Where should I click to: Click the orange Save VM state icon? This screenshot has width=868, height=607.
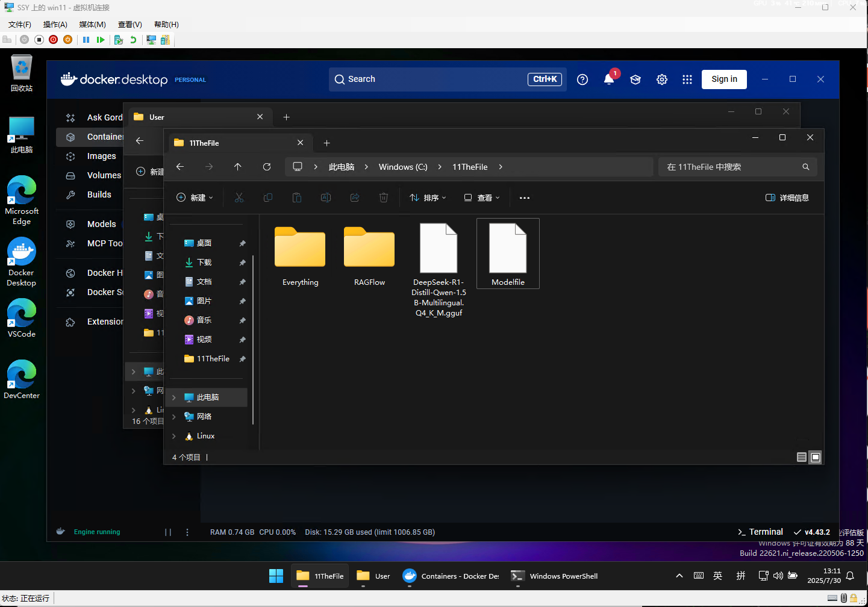[x=68, y=40]
